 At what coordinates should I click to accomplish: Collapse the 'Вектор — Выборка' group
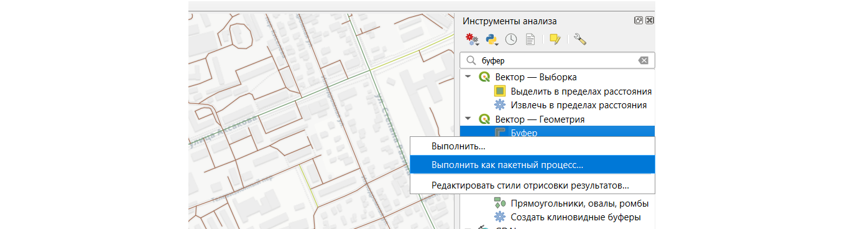pos(468,77)
